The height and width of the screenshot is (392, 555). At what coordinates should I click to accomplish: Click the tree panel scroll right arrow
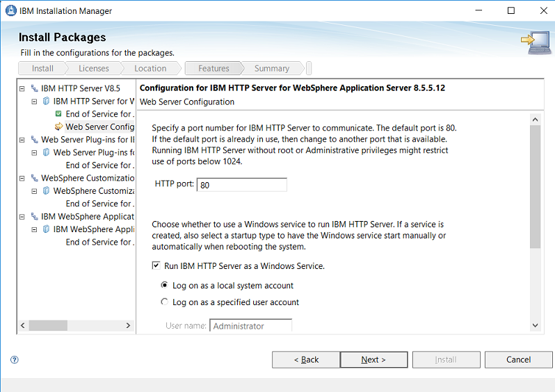pyautogui.click(x=128, y=325)
